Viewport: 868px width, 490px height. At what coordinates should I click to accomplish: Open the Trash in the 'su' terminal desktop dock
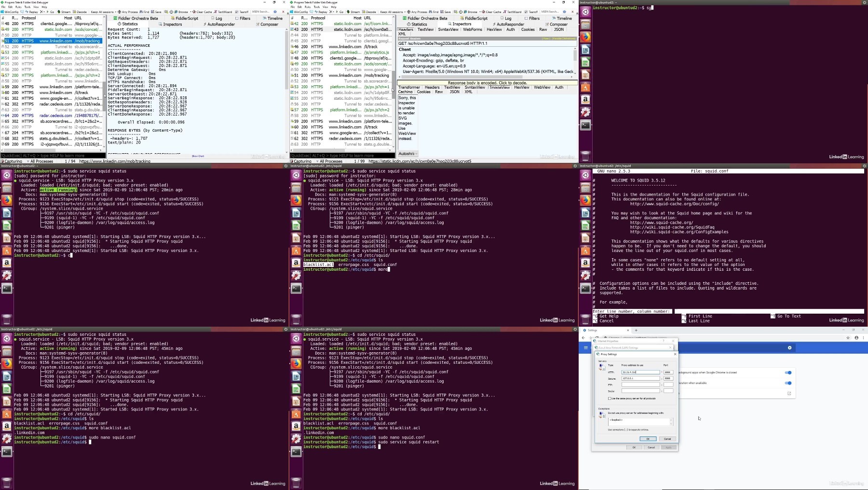pyautogui.click(x=585, y=156)
